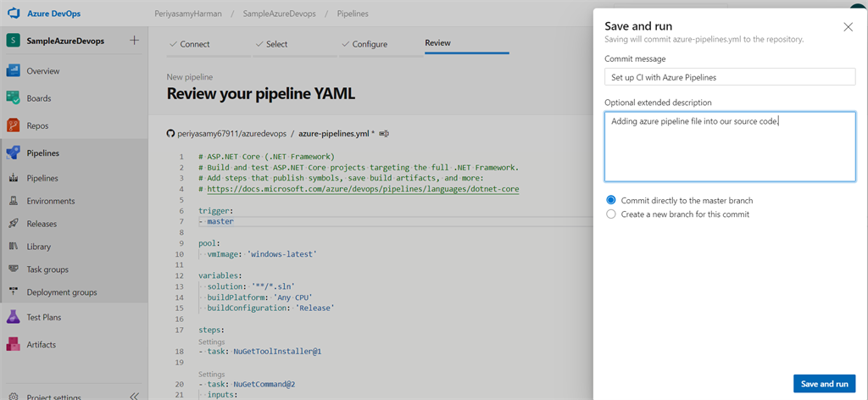Screen dimensions: 868x400
Task: Select Commit directly to the master branch
Action: tap(611, 200)
